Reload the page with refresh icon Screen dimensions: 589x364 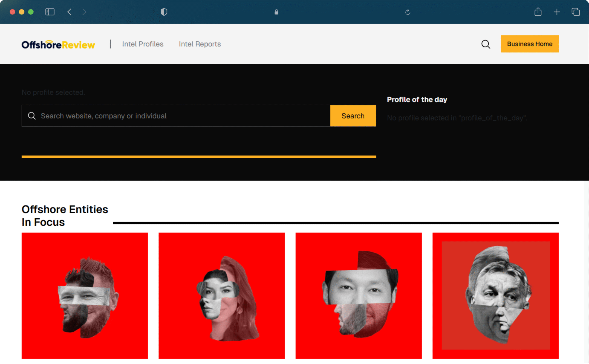[407, 12]
